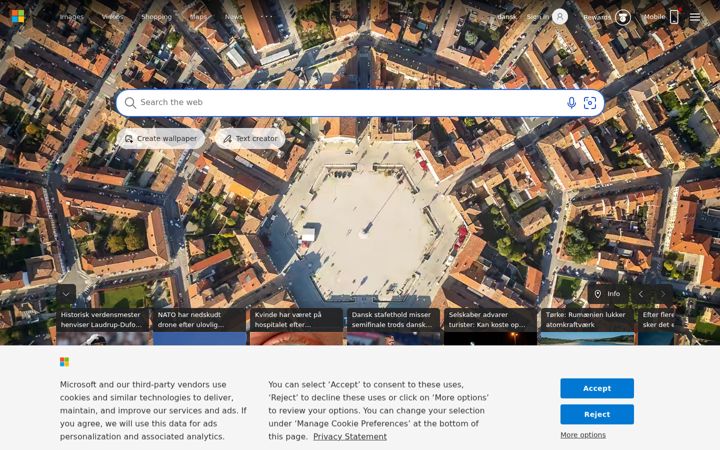
Task: Open visual search camera icon
Action: (590, 102)
